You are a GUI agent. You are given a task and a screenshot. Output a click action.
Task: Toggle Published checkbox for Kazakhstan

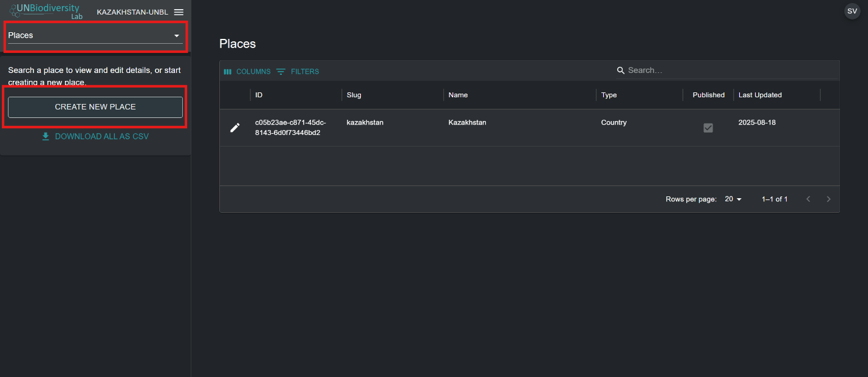click(x=708, y=128)
